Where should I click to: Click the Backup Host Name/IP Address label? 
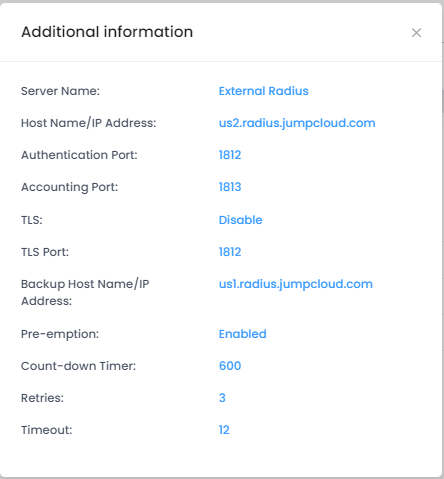point(85,292)
